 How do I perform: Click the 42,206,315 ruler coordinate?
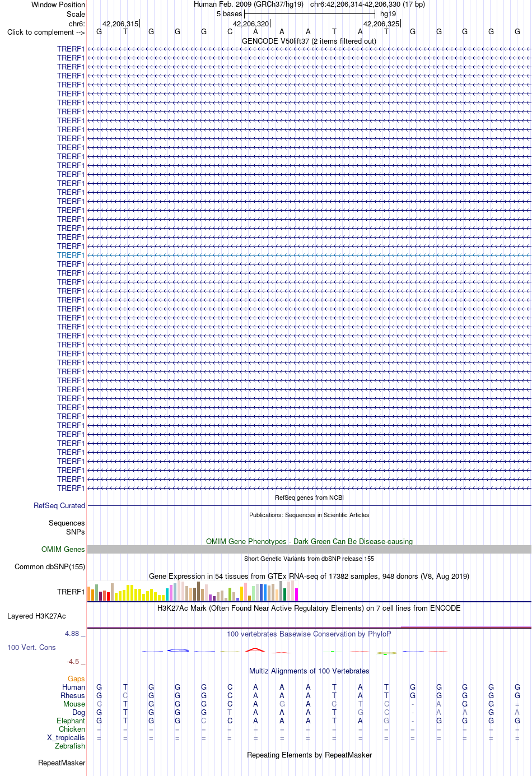120,24
